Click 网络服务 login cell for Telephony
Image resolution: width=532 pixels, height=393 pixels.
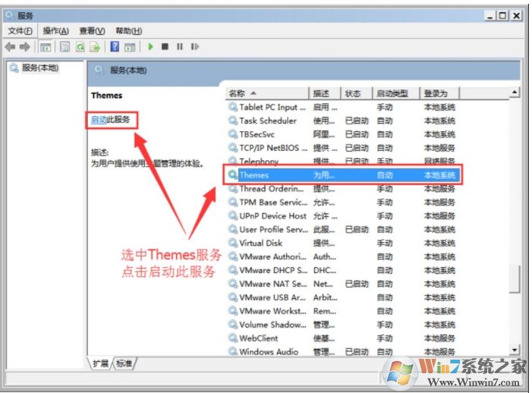439,161
